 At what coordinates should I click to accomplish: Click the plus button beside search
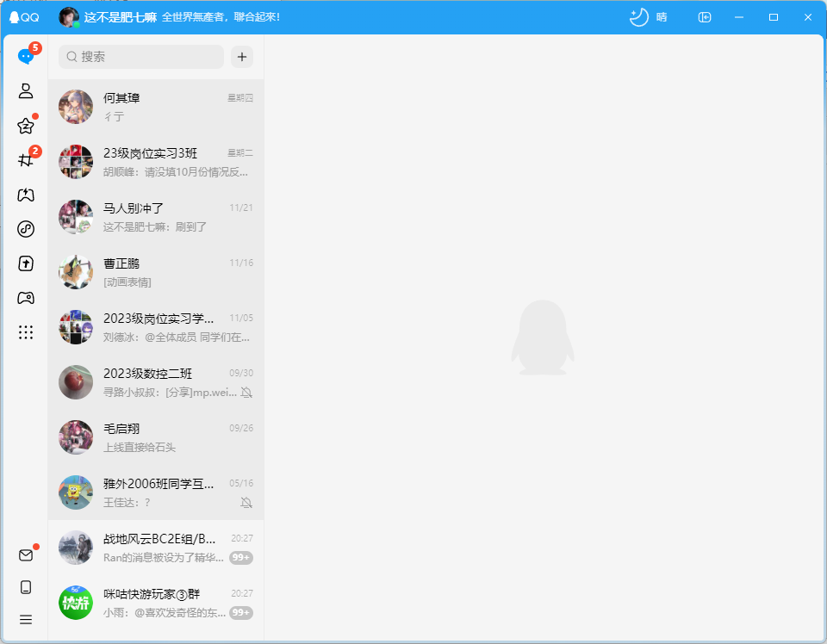click(x=242, y=57)
